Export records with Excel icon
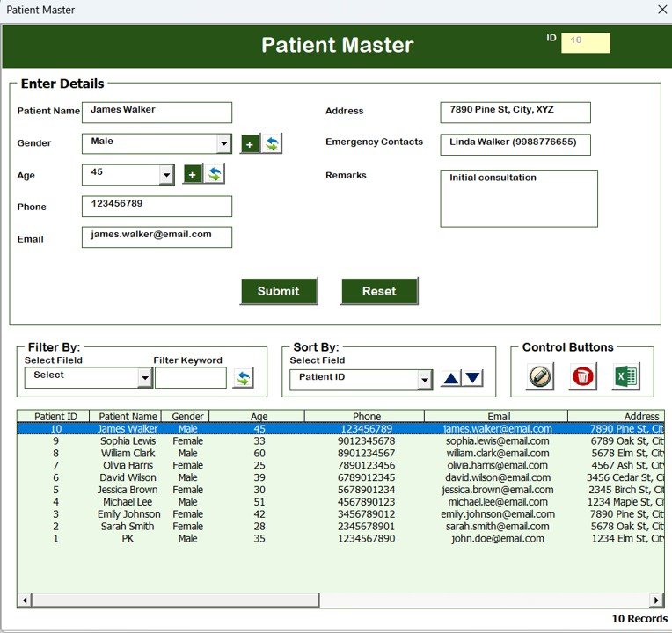672x633 pixels. (x=626, y=376)
